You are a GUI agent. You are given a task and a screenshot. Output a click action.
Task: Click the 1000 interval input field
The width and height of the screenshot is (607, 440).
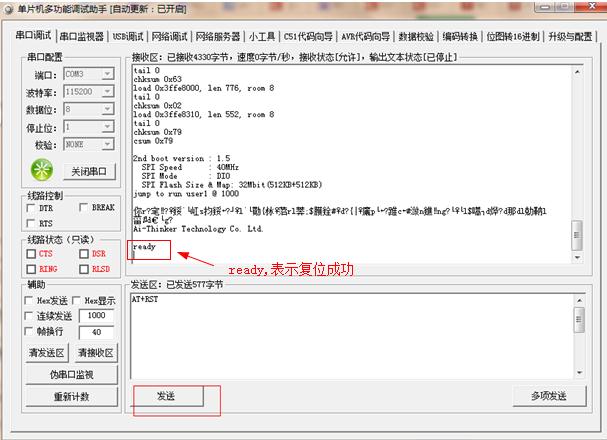[x=96, y=316]
